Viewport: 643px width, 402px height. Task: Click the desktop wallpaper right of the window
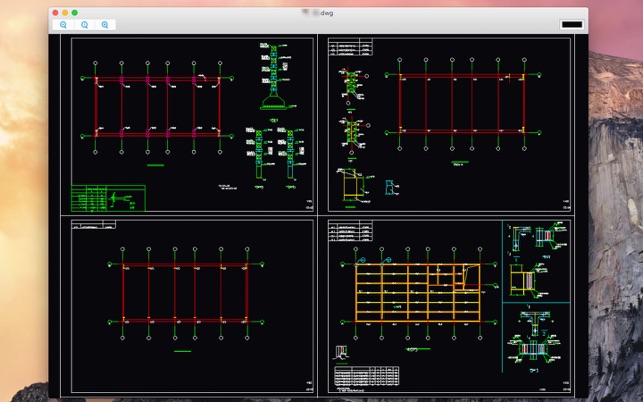pyautogui.click(x=615, y=200)
